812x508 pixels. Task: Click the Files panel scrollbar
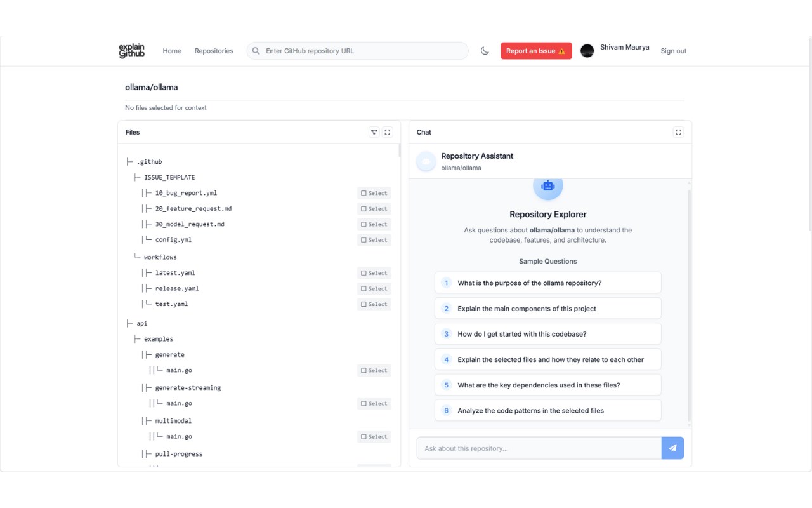coord(399,151)
